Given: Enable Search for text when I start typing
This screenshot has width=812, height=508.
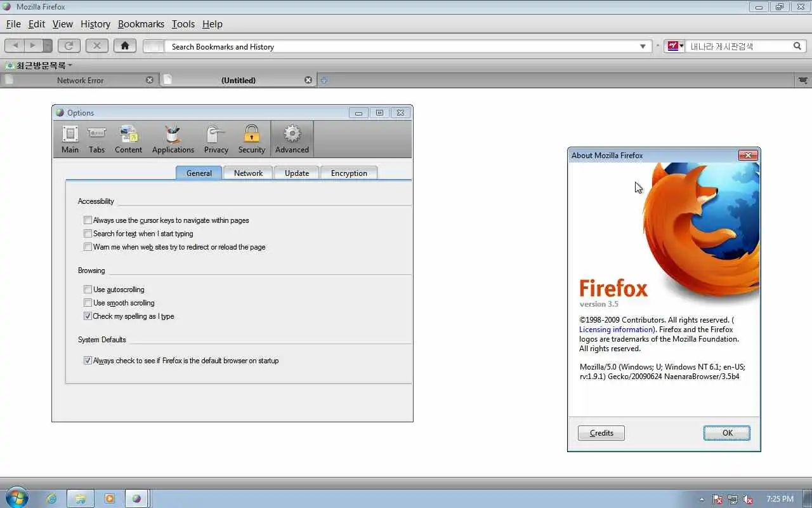Looking at the screenshot, I should [88, 234].
